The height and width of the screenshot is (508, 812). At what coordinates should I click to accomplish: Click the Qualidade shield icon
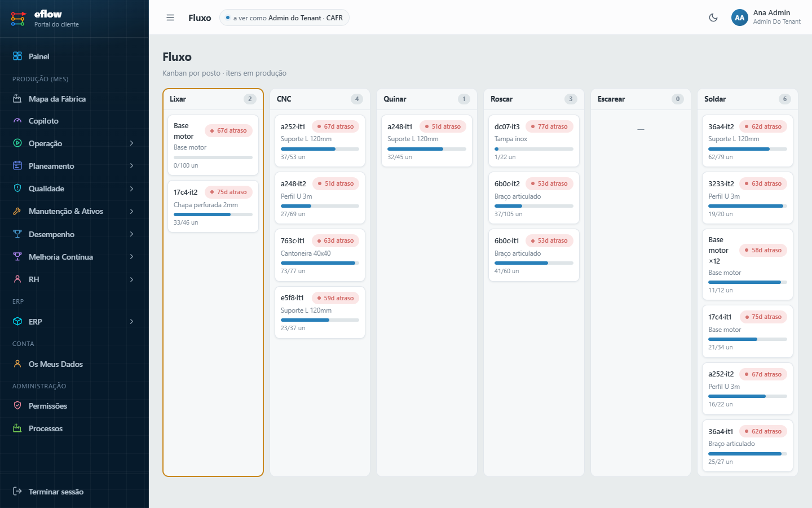[x=17, y=189]
